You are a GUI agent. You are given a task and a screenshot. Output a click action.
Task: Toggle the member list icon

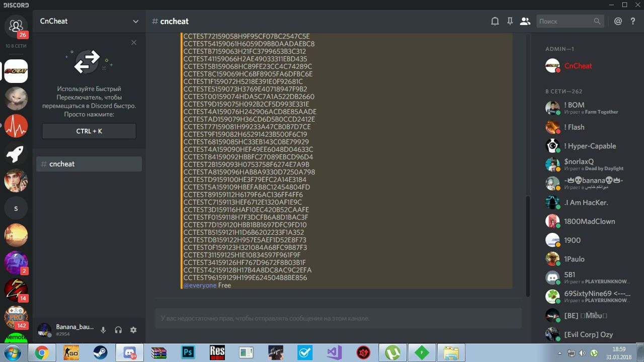coord(525,21)
